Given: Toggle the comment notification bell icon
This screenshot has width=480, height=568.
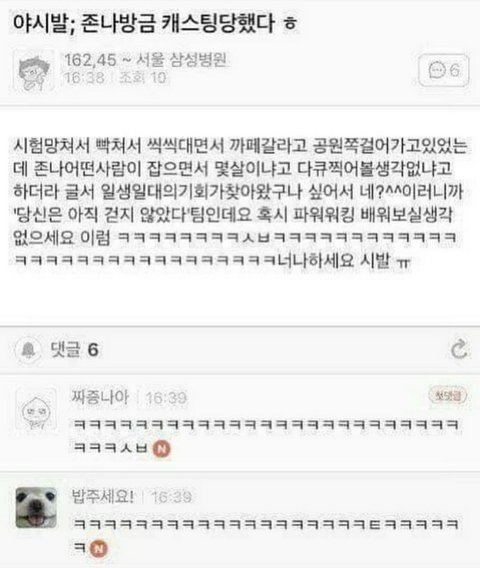Looking at the screenshot, I should tap(28, 350).
